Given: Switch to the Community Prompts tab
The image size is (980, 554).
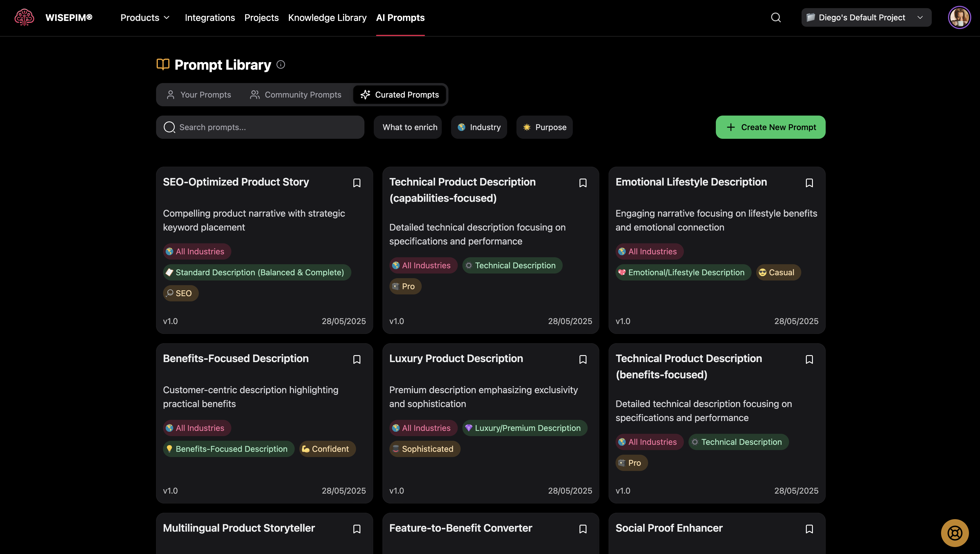Looking at the screenshot, I should [296, 95].
